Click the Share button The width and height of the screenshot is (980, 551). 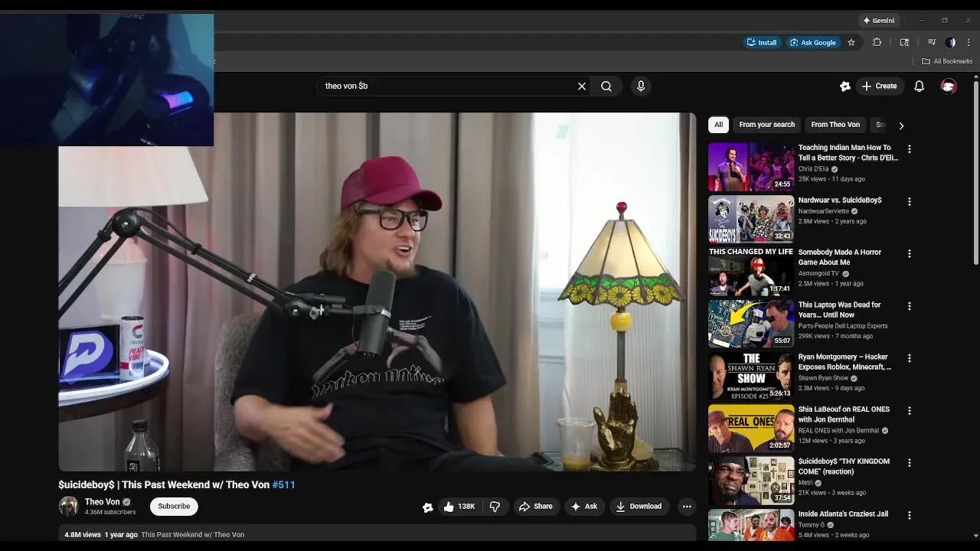pos(535,507)
